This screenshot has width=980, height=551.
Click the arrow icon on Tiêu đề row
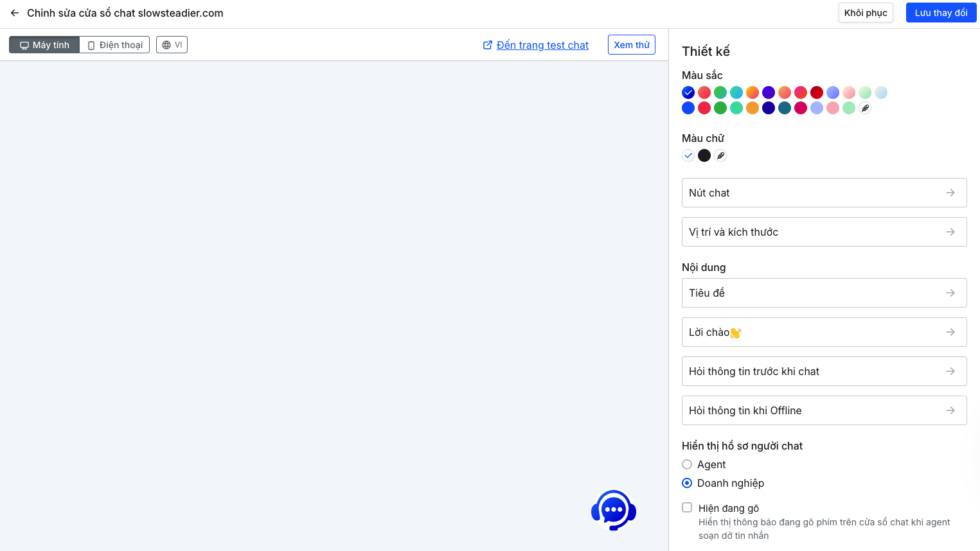(x=950, y=293)
